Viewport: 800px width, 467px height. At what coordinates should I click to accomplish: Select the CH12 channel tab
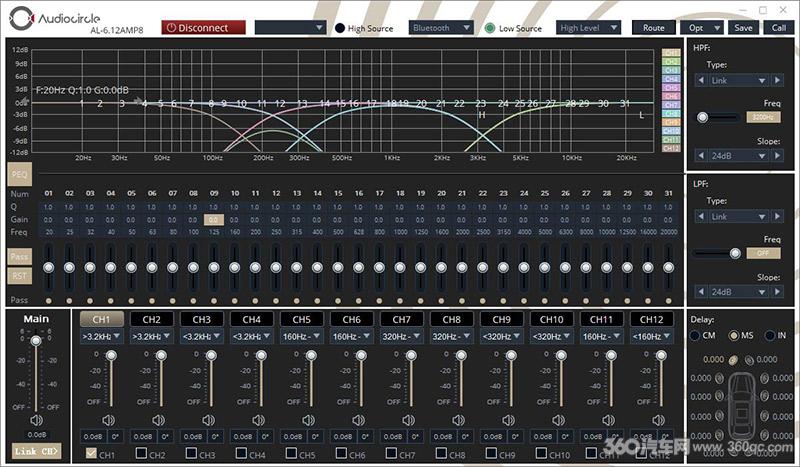(x=652, y=319)
